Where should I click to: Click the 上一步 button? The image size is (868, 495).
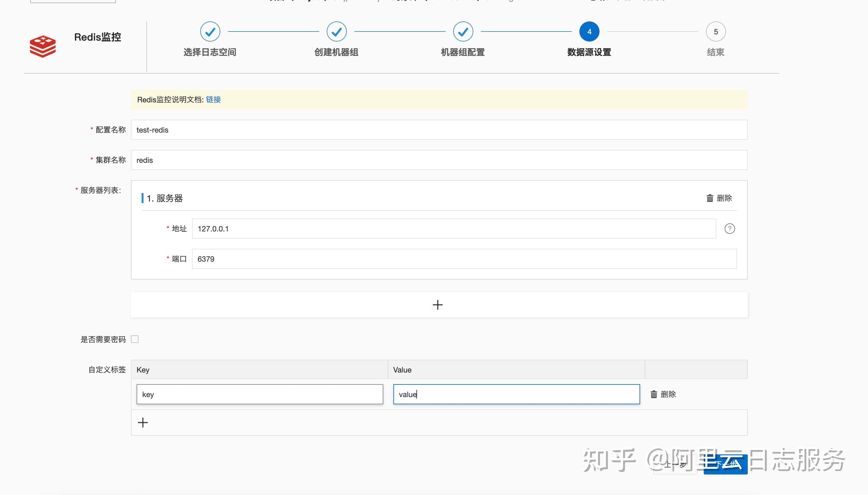click(676, 465)
